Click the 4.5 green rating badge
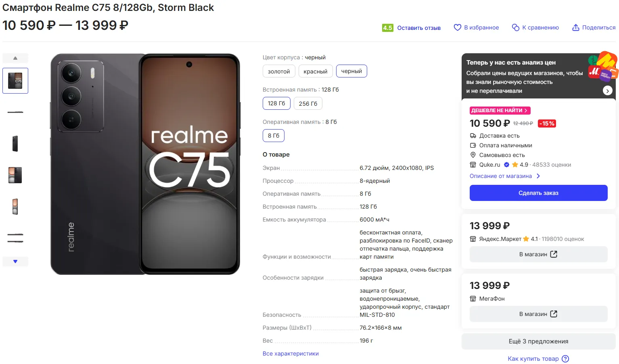Screen dimensions: 619x364 click(x=387, y=28)
